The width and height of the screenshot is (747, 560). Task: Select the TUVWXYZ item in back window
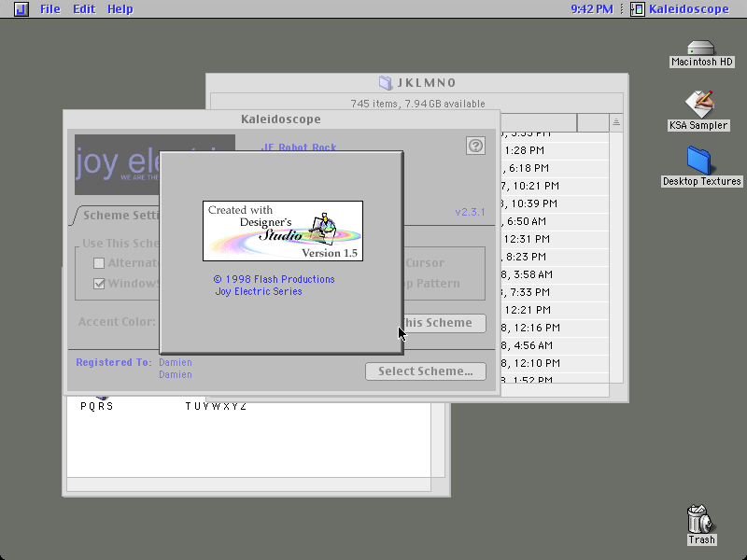click(216, 406)
